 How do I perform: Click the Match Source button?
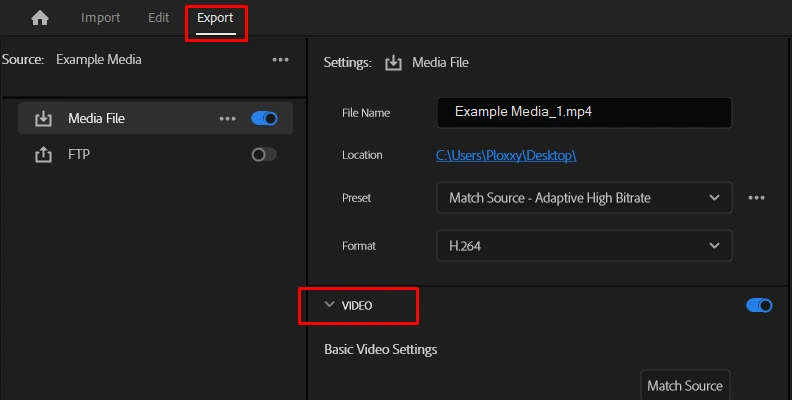pos(685,385)
